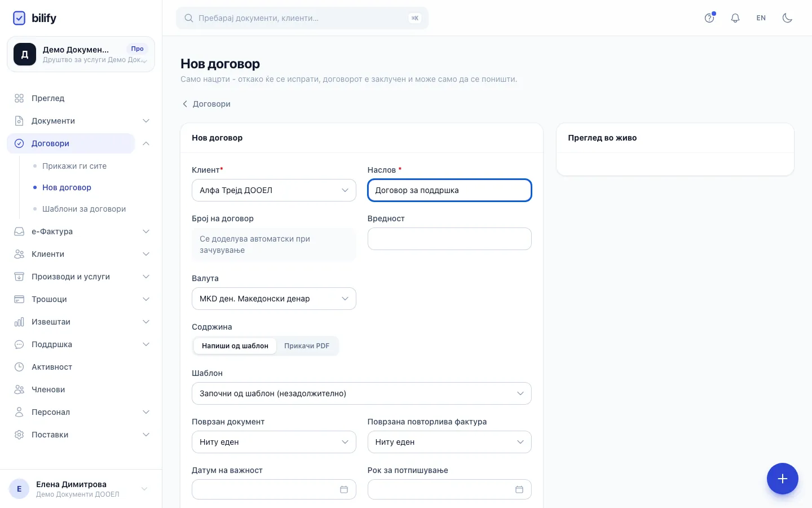Open the help question mark icon

click(709, 18)
